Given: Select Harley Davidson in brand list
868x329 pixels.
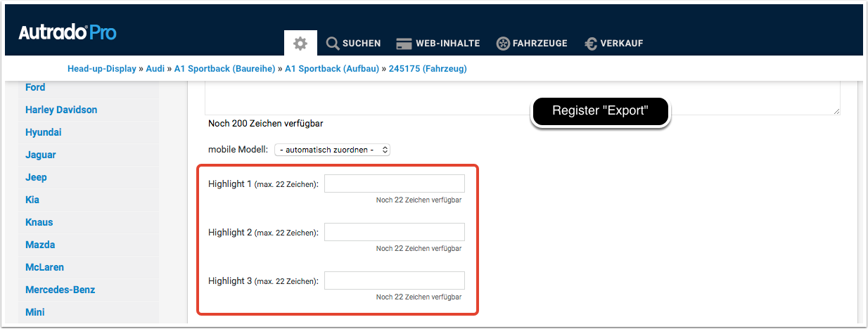Looking at the screenshot, I should [x=61, y=110].
